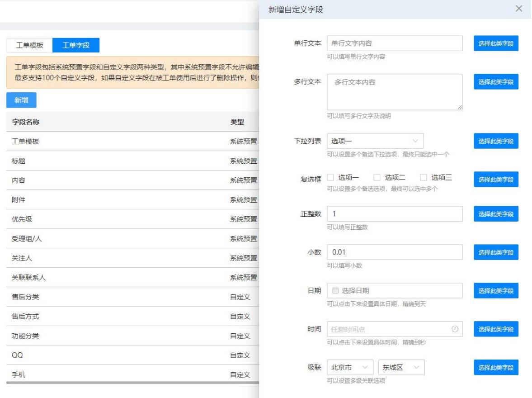Focus the 多行文本内容 textarea
Image resolution: width=532 pixels, height=398 pixels.
394,92
